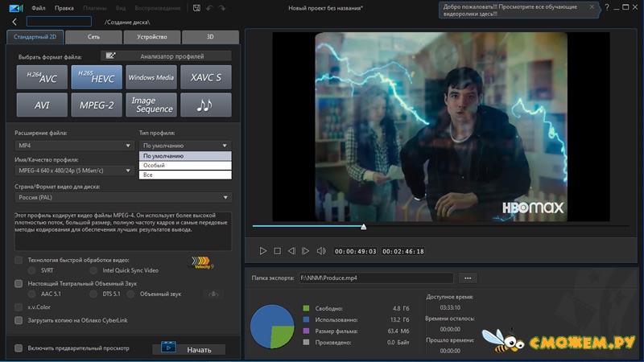Switch to the 3D tab

click(210, 37)
